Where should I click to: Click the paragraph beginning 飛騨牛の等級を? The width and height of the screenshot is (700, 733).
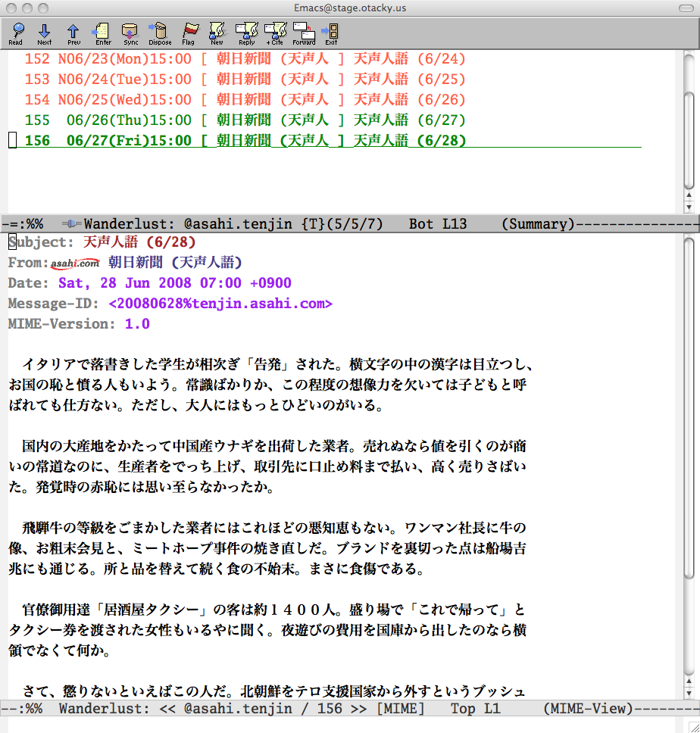coord(267,548)
